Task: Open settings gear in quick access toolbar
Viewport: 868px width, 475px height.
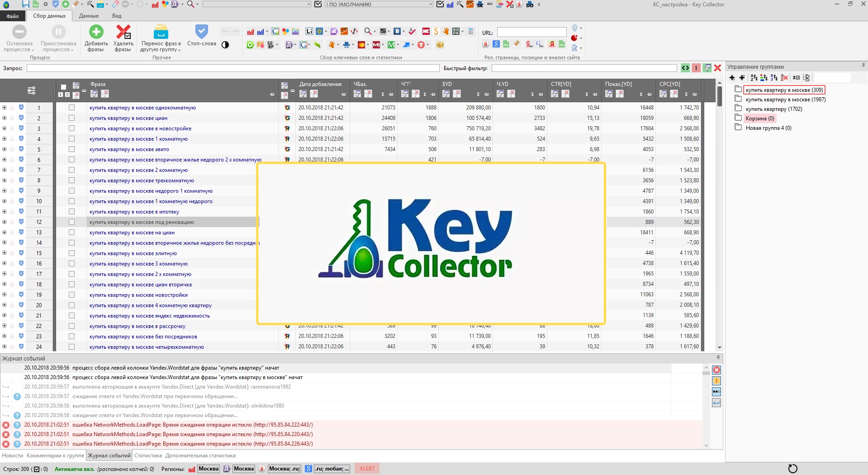Action: (x=46, y=4)
